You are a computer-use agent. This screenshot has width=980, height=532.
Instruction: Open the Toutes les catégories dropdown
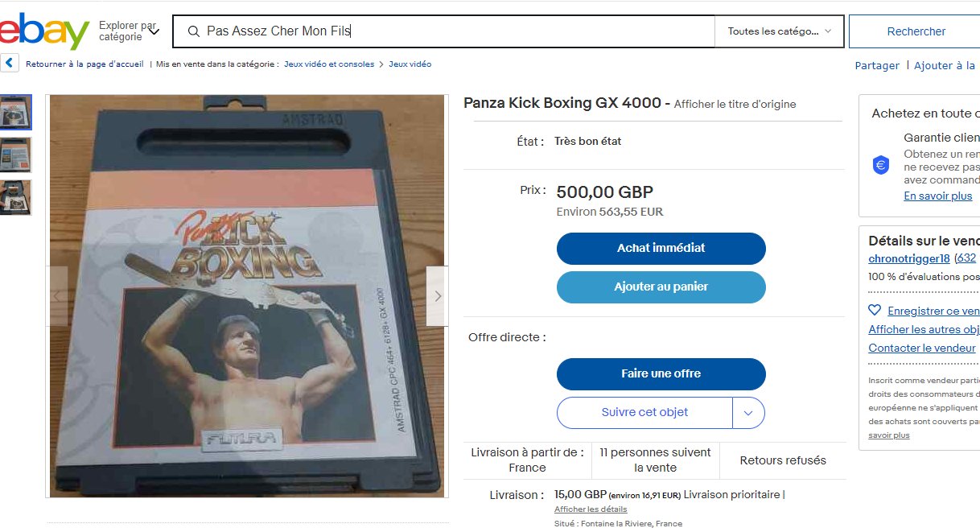tap(779, 31)
